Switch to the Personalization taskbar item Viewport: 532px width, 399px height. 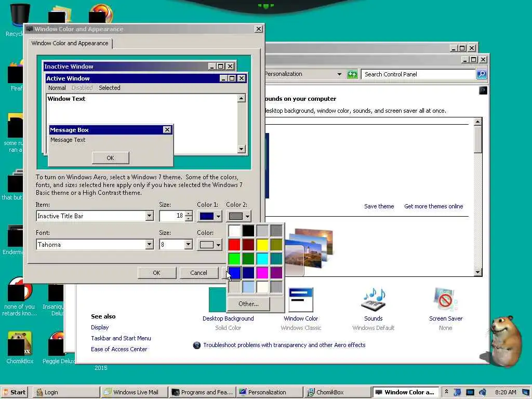click(x=270, y=392)
